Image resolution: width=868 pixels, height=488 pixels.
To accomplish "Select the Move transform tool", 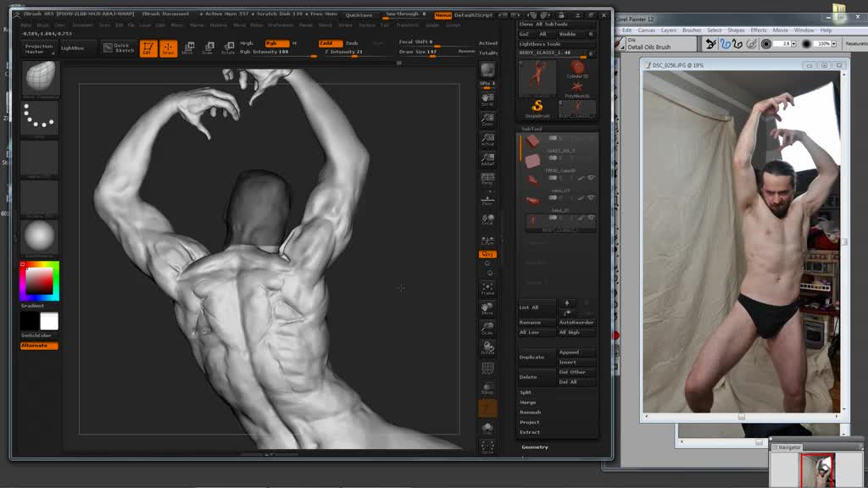I will [188, 48].
